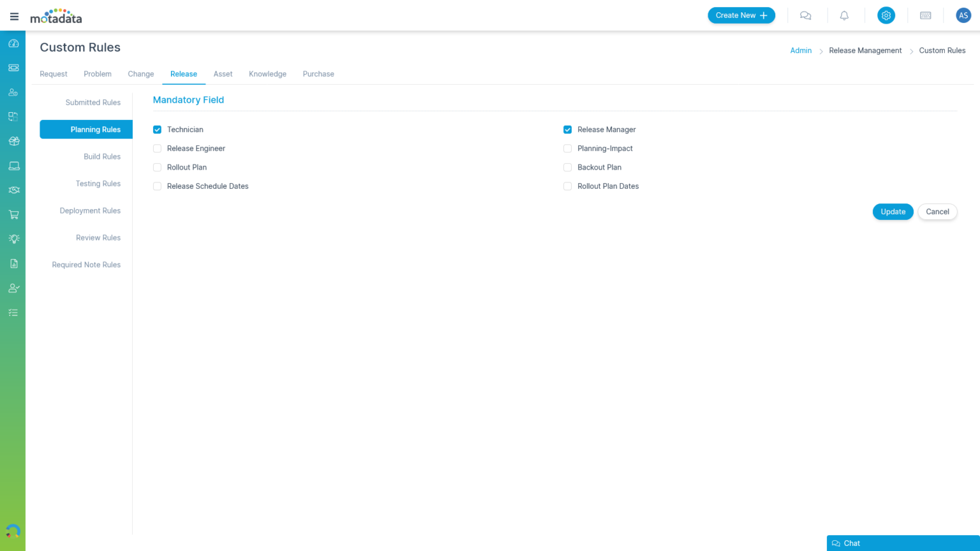Open the settings gear in the top bar

pos(886,15)
